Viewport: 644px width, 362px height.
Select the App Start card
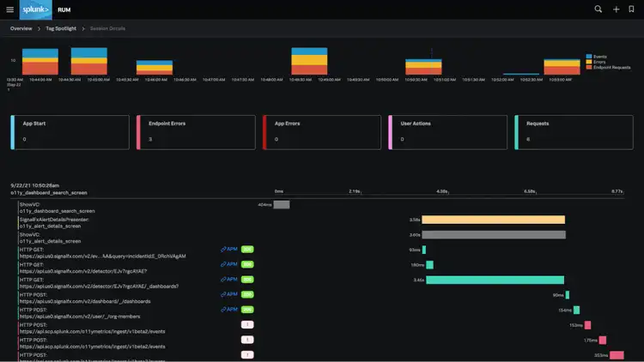pos(70,133)
